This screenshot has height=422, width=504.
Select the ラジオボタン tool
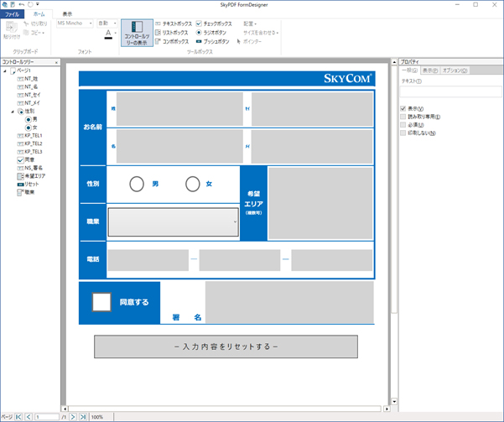coord(210,33)
